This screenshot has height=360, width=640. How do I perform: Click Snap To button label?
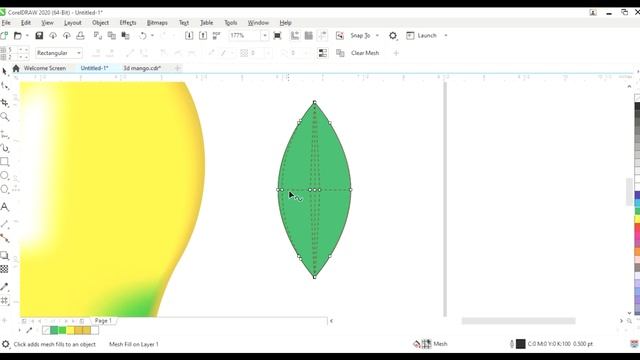[x=360, y=36]
